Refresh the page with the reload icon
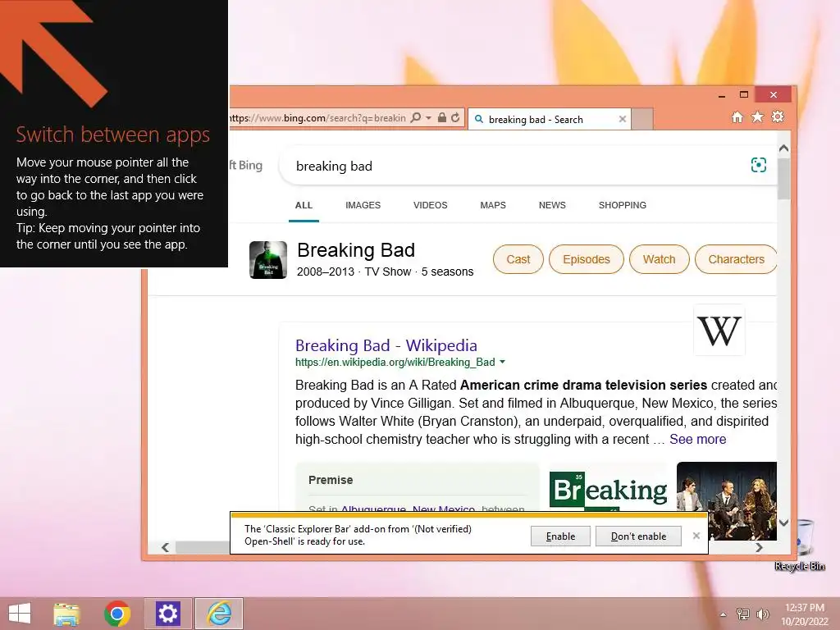The width and height of the screenshot is (840, 630). [455, 118]
